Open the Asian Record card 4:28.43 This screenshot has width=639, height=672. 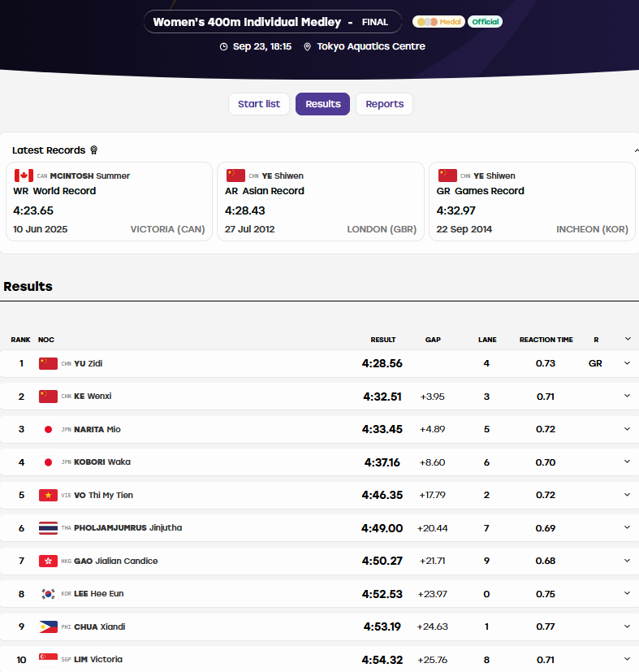point(321,202)
